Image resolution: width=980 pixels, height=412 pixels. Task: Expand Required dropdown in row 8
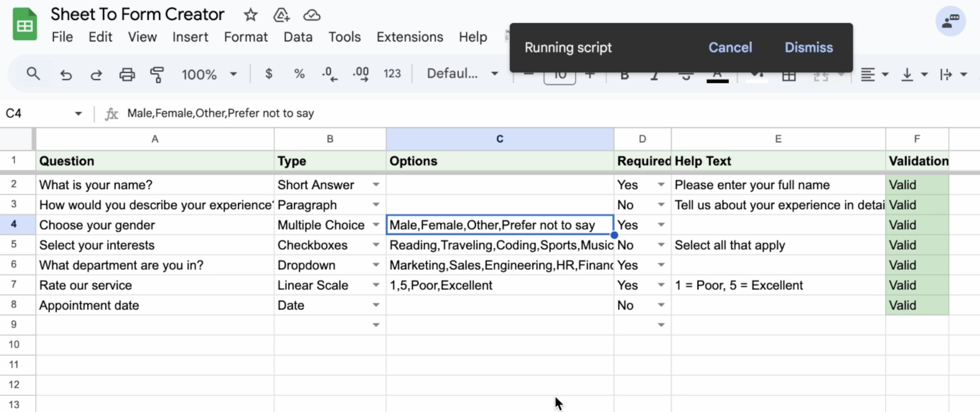pos(661,305)
